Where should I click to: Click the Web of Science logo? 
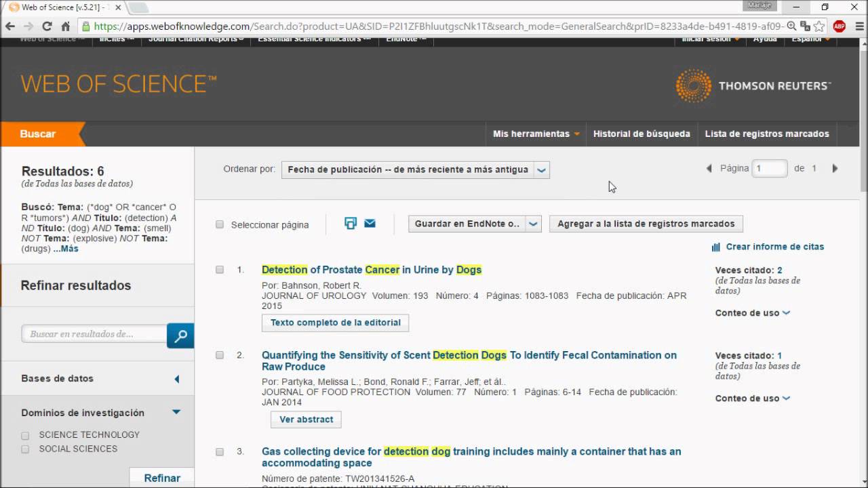coord(119,84)
